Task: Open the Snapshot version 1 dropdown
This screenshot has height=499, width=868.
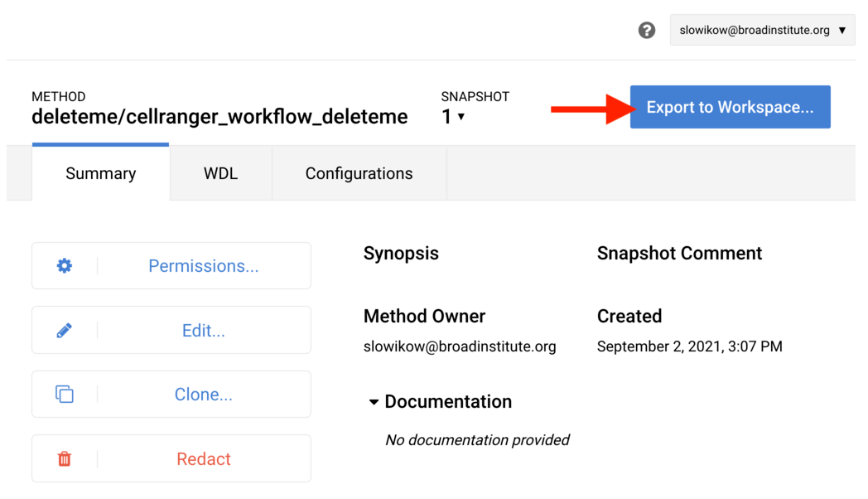Action: [453, 117]
